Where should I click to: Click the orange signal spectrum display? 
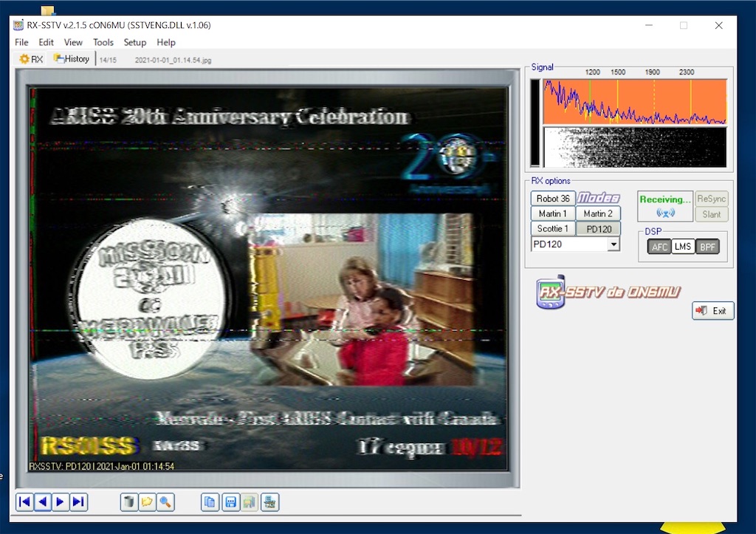pos(634,102)
